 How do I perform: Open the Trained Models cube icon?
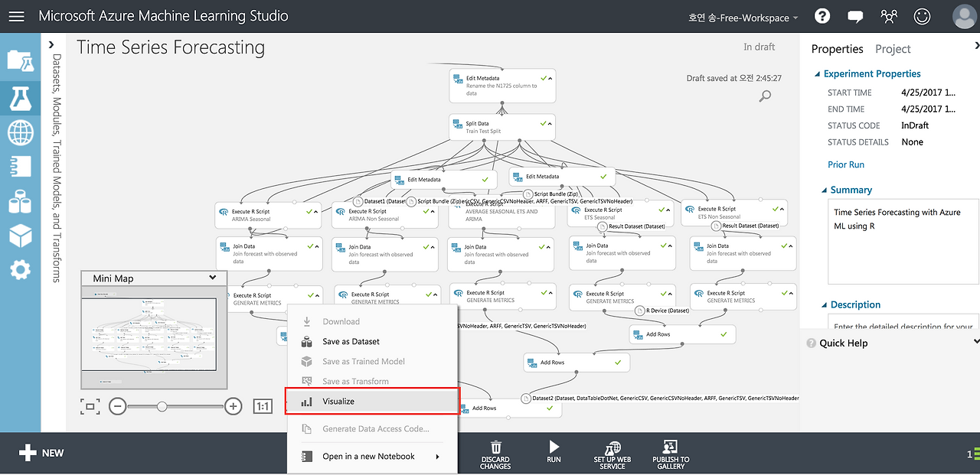click(20, 236)
